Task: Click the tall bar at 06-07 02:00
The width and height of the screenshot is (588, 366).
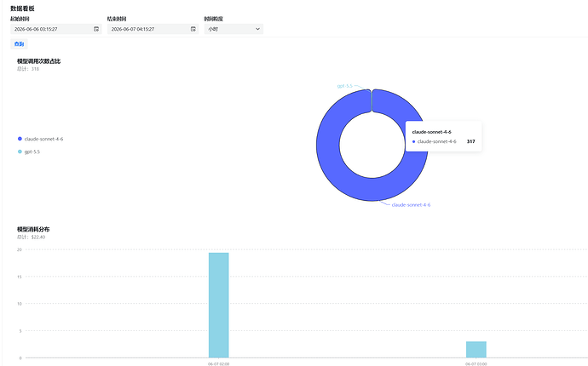Action: coord(219,306)
